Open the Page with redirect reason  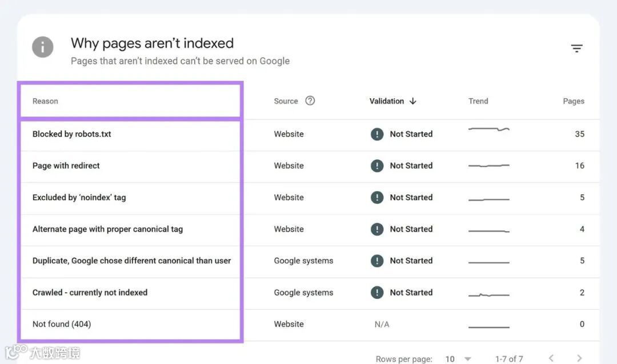[x=66, y=166]
